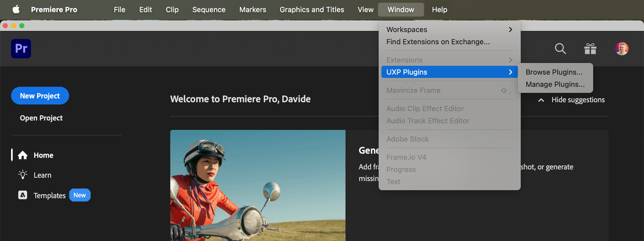Open the Sequence menu

click(209, 10)
